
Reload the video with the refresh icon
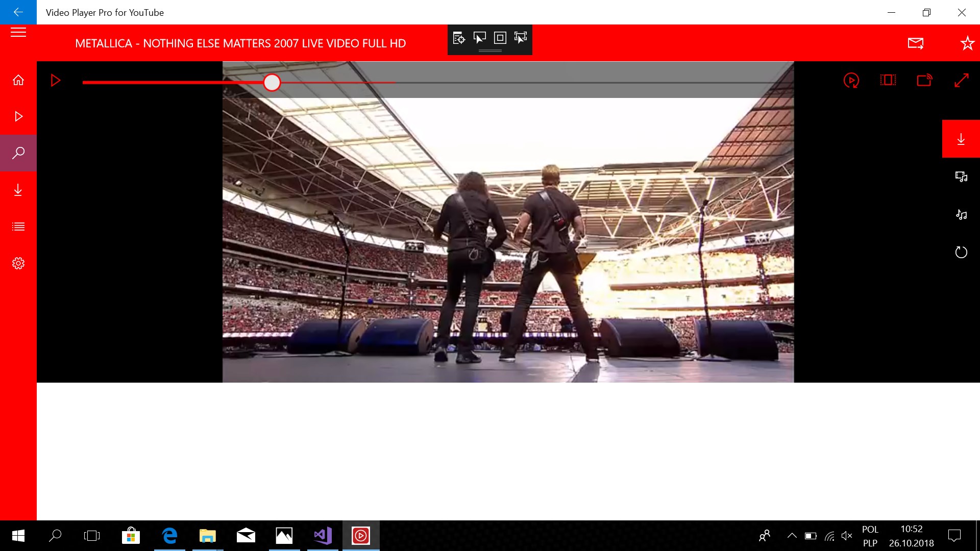[x=961, y=252]
